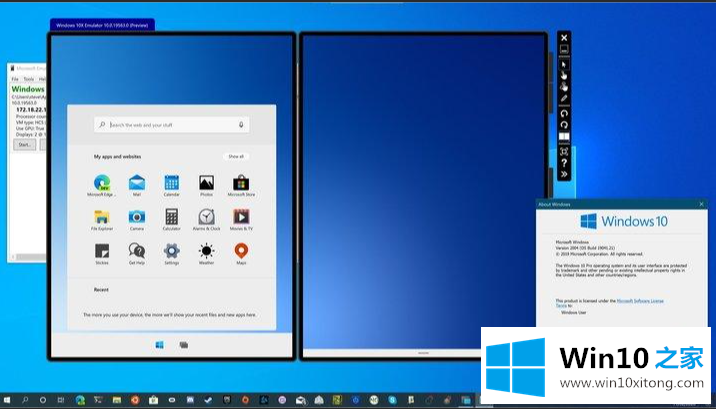The height and width of the screenshot is (409, 716).
Task: Click the right screen's bottom gesture bar
Action: [424, 353]
